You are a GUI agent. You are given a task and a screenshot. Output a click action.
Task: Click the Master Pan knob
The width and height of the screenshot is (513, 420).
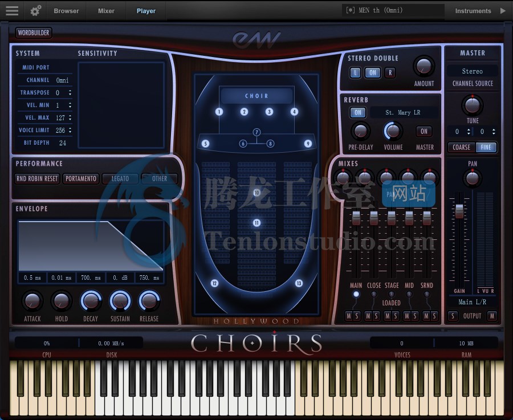(472, 178)
